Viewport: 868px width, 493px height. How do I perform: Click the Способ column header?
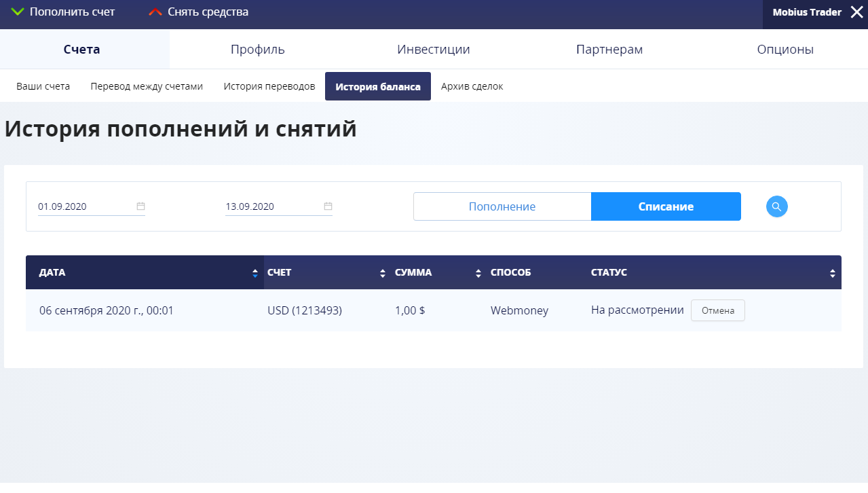[510, 272]
